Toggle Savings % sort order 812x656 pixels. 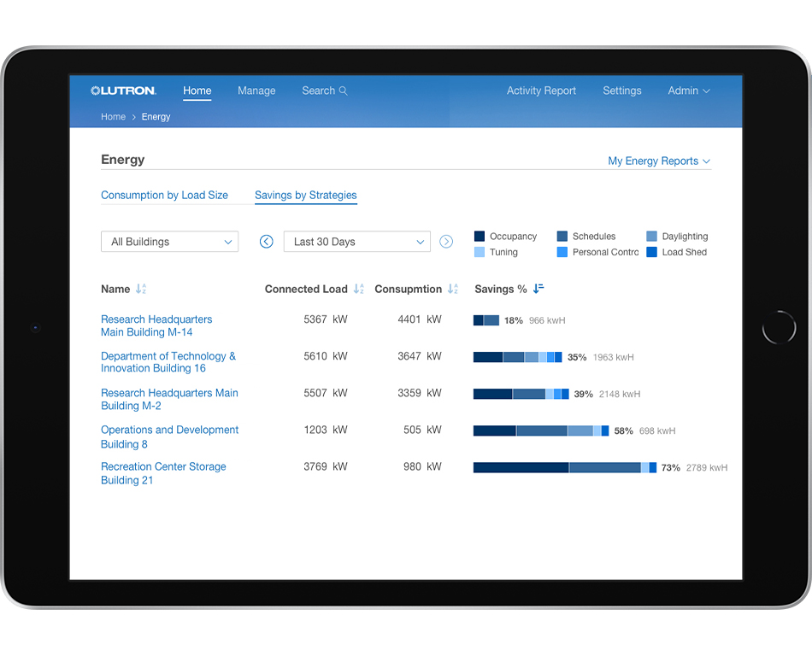(x=538, y=289)
